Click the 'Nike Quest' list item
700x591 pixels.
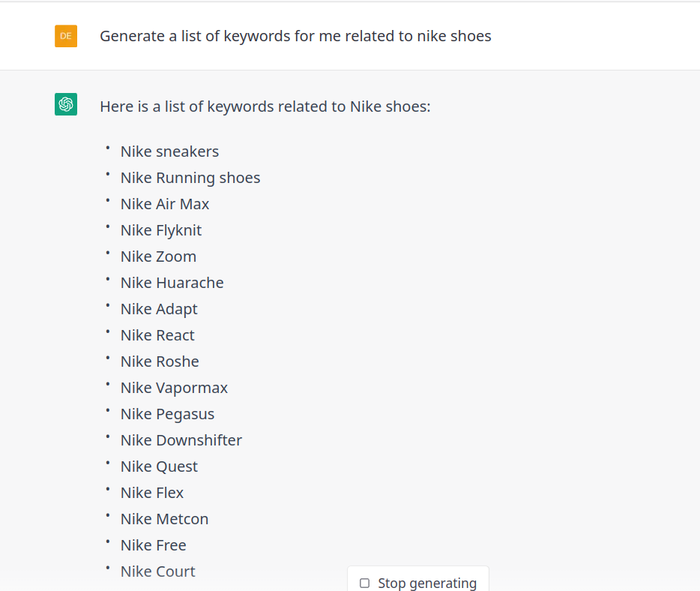pyautogui.click(x=159, y=466)
